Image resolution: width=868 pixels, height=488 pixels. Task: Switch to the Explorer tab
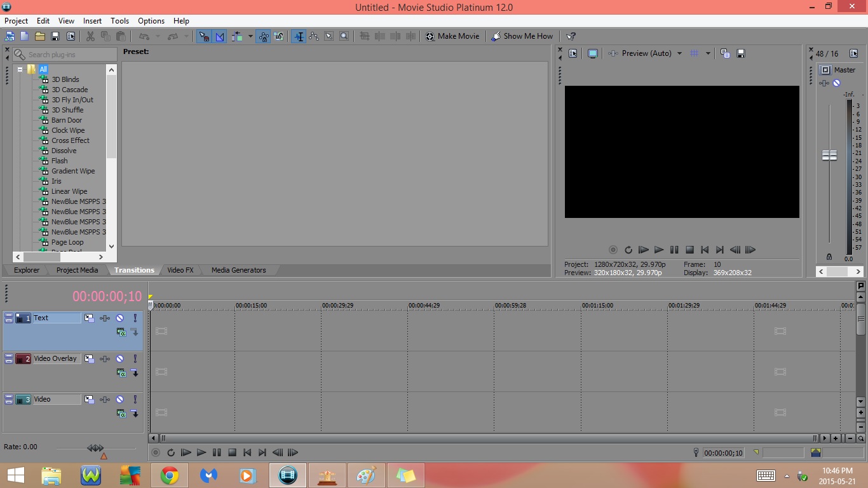(x=27, y=270)
